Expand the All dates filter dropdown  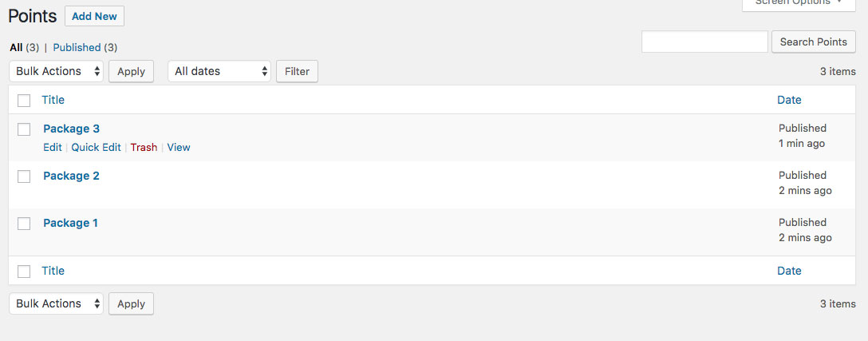click(219, 71)
